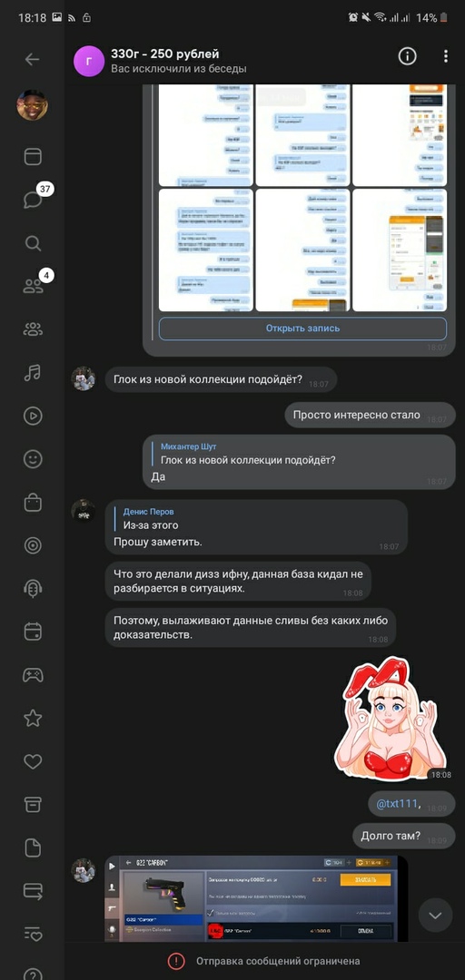
Task: Open Games controller icon
Action: [33, 675]
